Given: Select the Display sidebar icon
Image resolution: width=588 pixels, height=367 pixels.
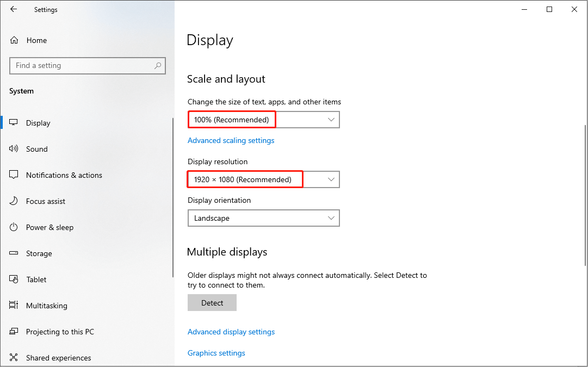Looking at the screenshot, I should coord(14,122).
